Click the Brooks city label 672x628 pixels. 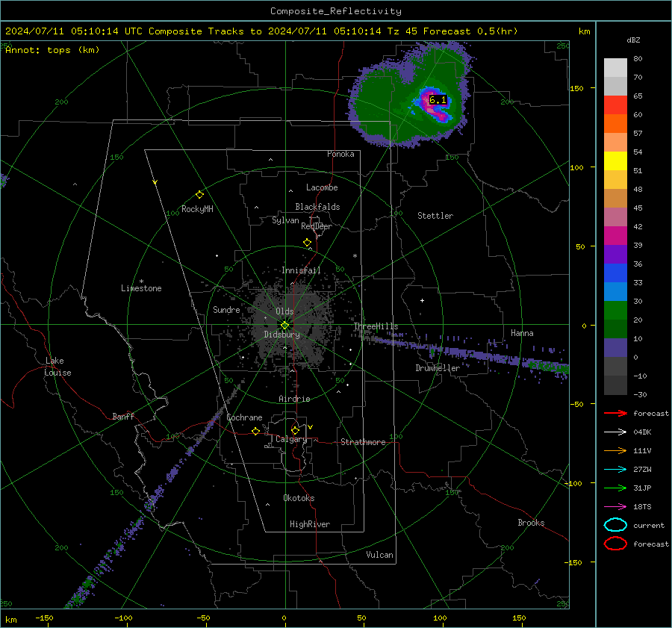(x=531, y=523)
